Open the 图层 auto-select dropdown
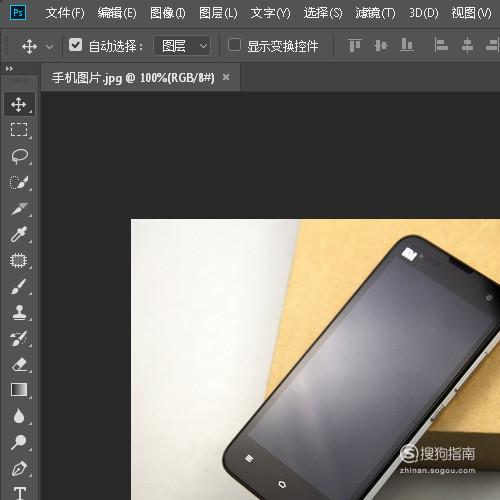This screenshot has height=500, width=500. click(182, 46)
